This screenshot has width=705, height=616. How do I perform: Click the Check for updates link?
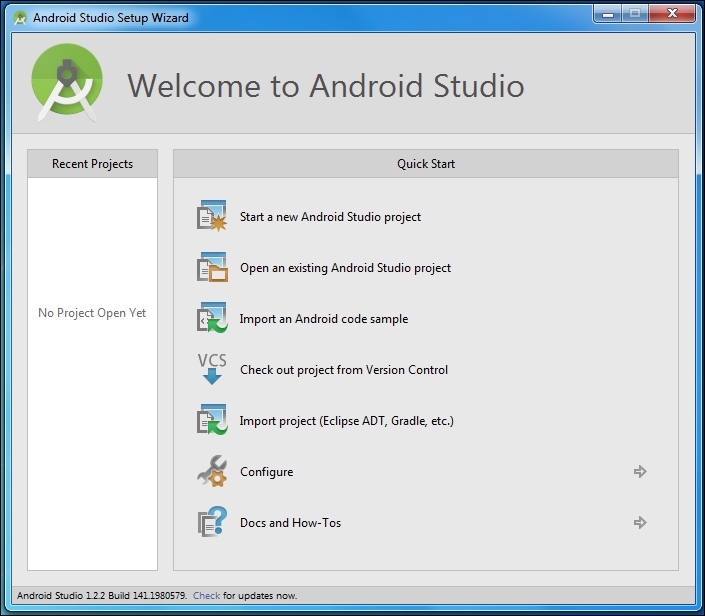tap(206, 595)
